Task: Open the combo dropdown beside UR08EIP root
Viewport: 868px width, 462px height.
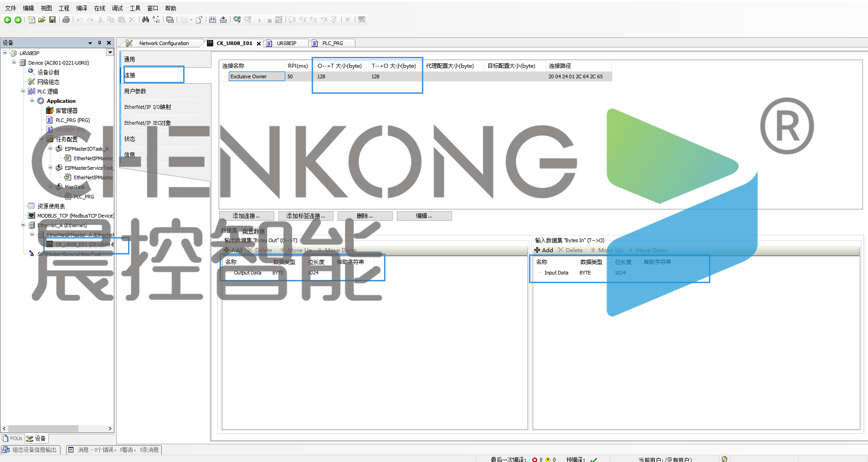Action: point(110,53)
